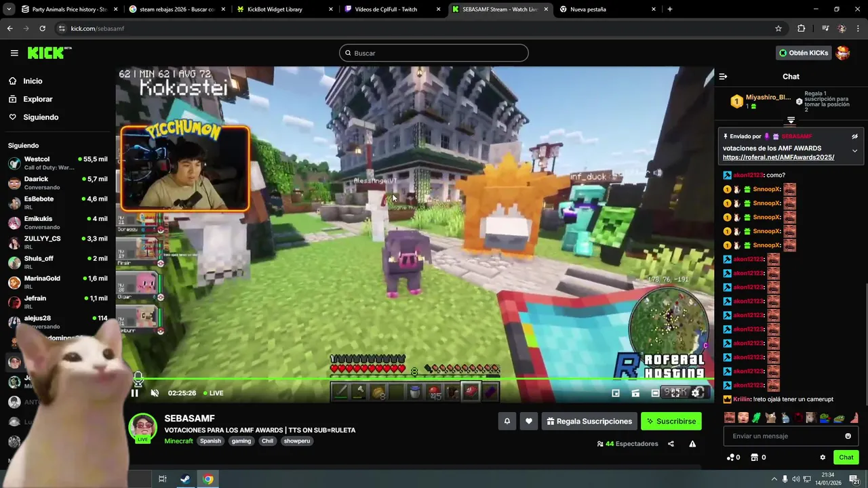868x488 pixels.
Task: Expand the gift leaderboard handle under Miyashiro
Action: click(x=791, y=120)
